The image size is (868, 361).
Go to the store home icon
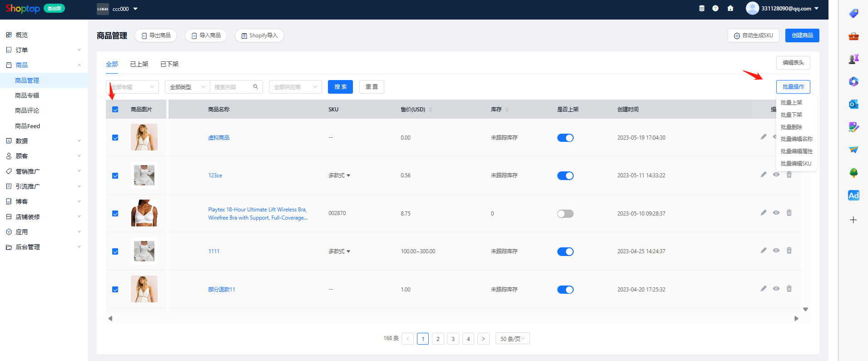pyautogui.click(x=730, y=8)
